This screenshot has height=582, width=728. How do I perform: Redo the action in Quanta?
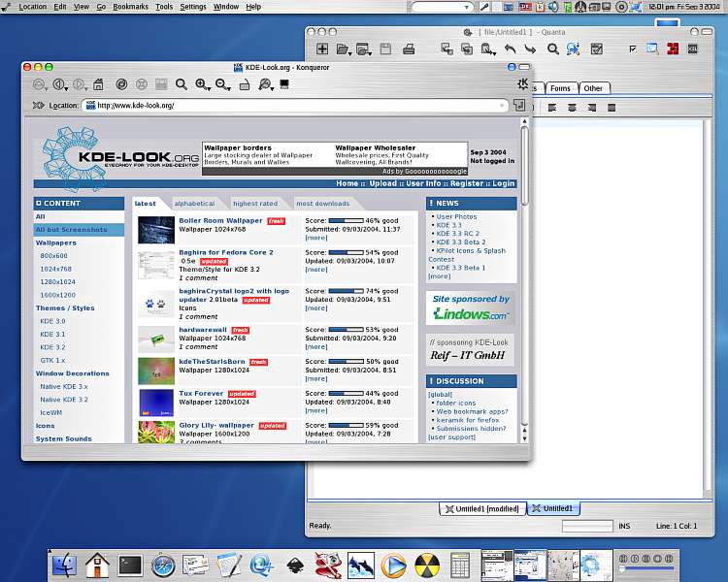tap(530, 48)
